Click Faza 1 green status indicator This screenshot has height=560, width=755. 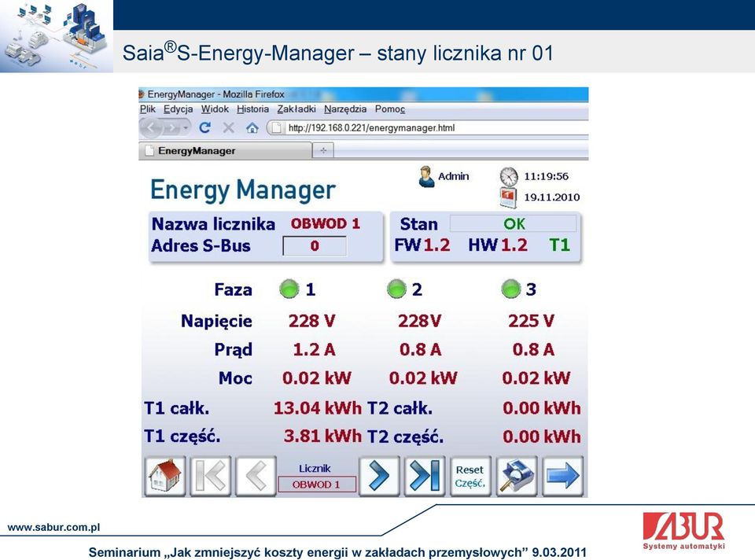(x=289, y=289)
